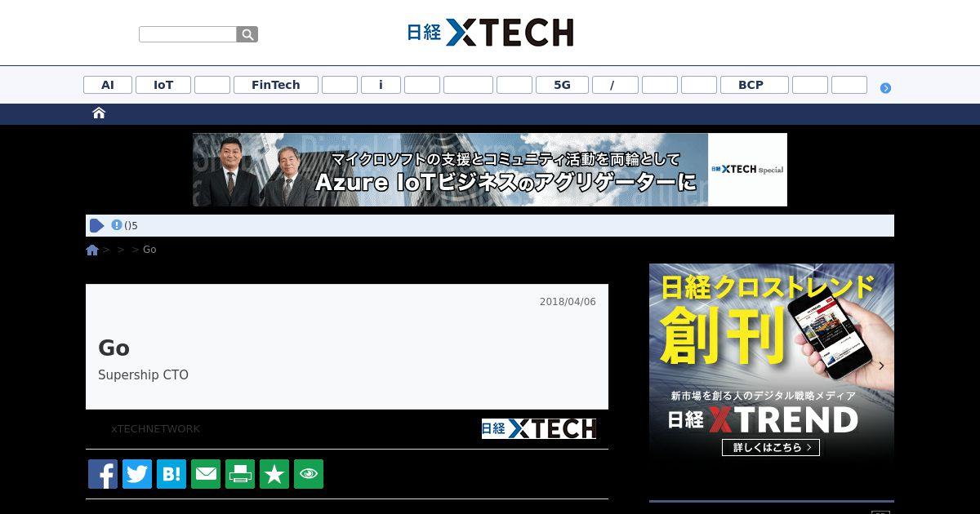Viewport: 980px width, 514px height.
Task: Click the Supership CTO subtitle text
Action: [x=143, y=375]
